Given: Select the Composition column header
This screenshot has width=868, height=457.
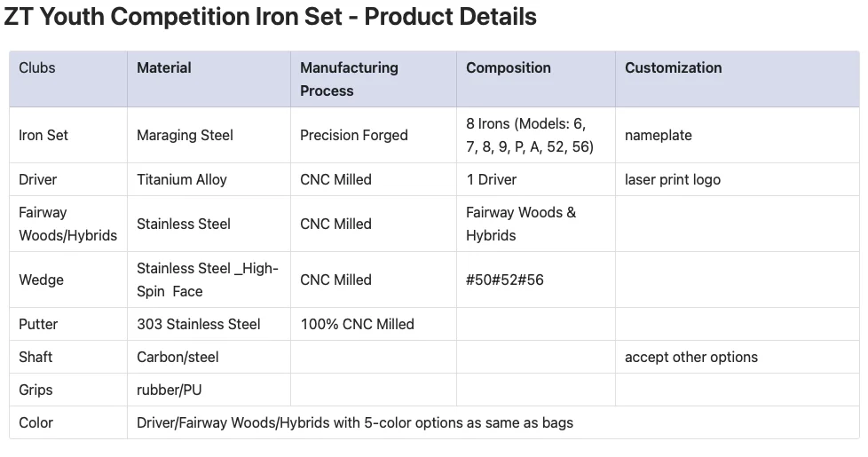Looking at the screenshot, I should tap(508, 67).
